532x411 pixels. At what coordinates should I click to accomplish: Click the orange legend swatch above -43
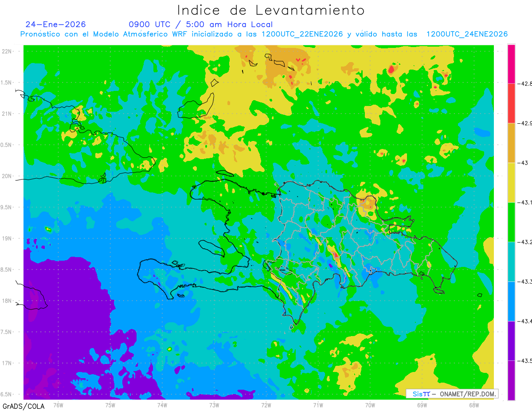(x=511, y=143)
